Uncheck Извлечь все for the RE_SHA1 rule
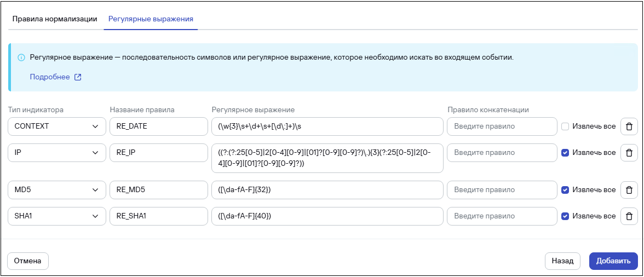This screenshot has width=644, height=277. 565,216
